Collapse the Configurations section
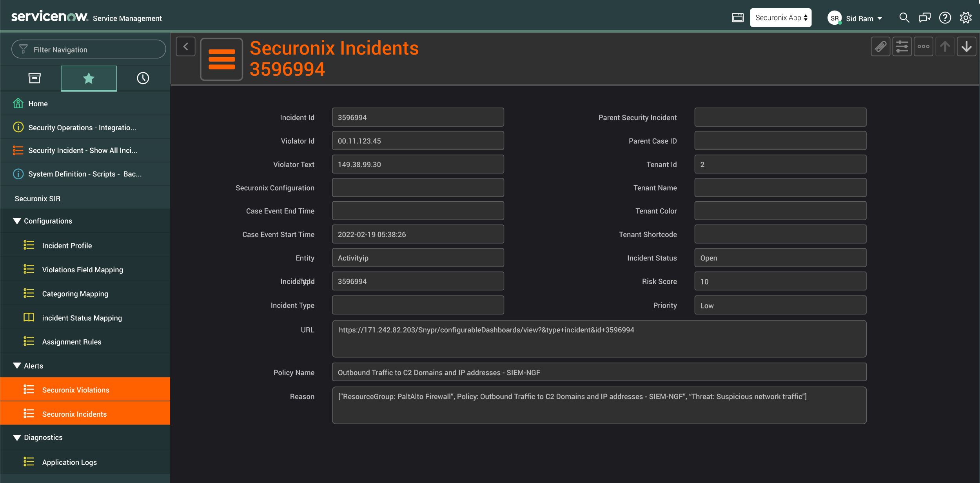Image resolution: width=980 pixels, height=483 pixels. tap(17, 221)
